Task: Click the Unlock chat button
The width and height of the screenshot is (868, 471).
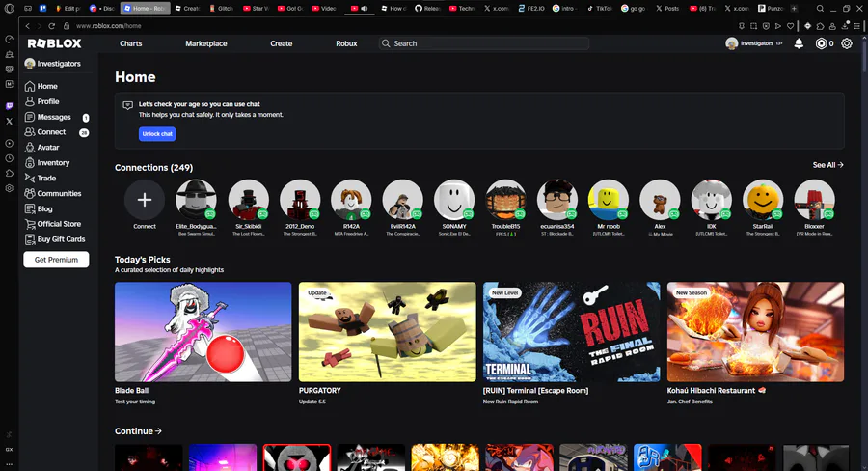Action: (157, 133)
